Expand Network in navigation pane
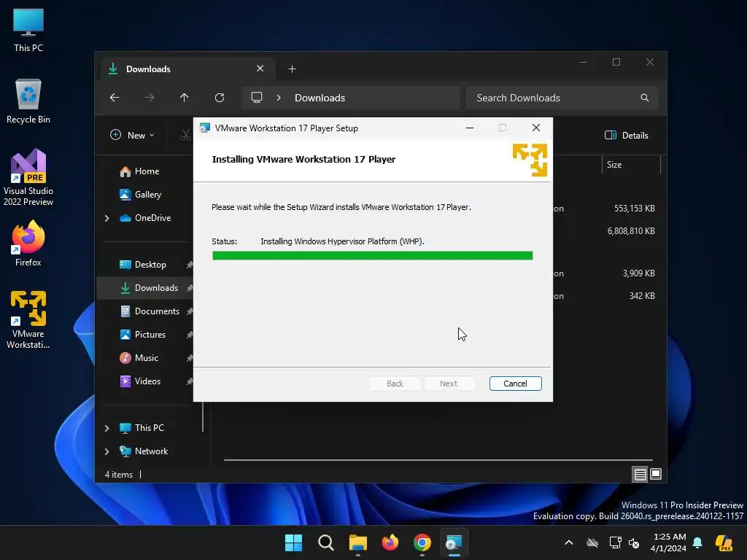Image resolution: width=747 pixels, height=560 pixels. coord(107,451)
